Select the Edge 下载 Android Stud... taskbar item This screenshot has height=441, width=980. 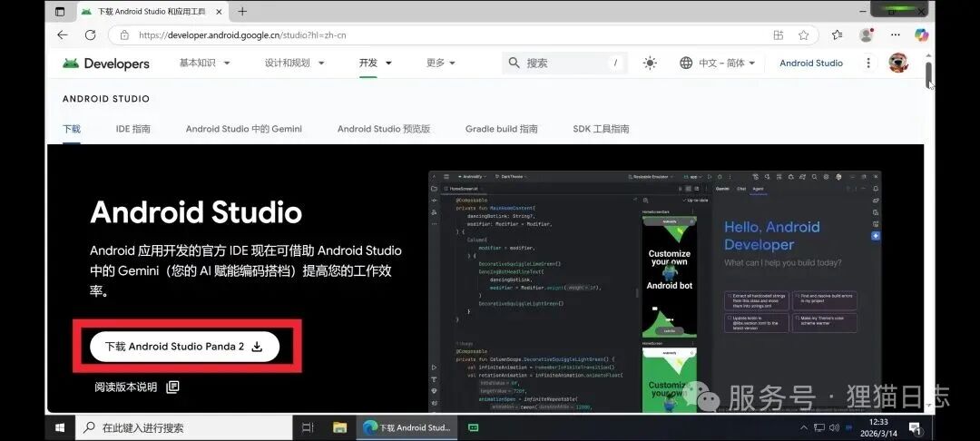click(x=407, y=428)
